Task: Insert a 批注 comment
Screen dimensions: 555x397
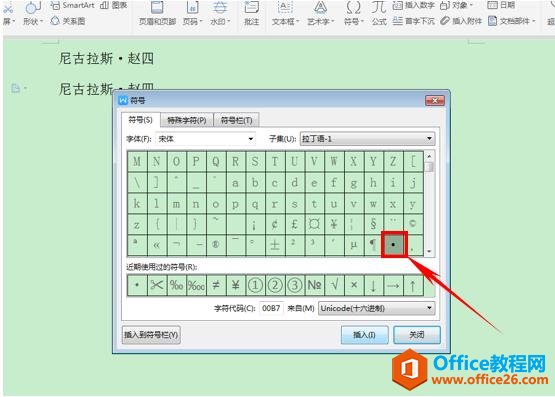Action: [251, 13]
